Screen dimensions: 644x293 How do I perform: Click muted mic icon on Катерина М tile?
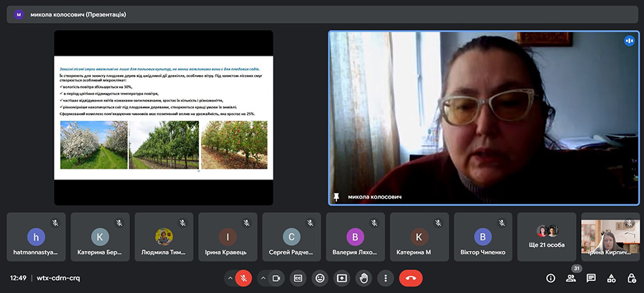pos(438,223)
